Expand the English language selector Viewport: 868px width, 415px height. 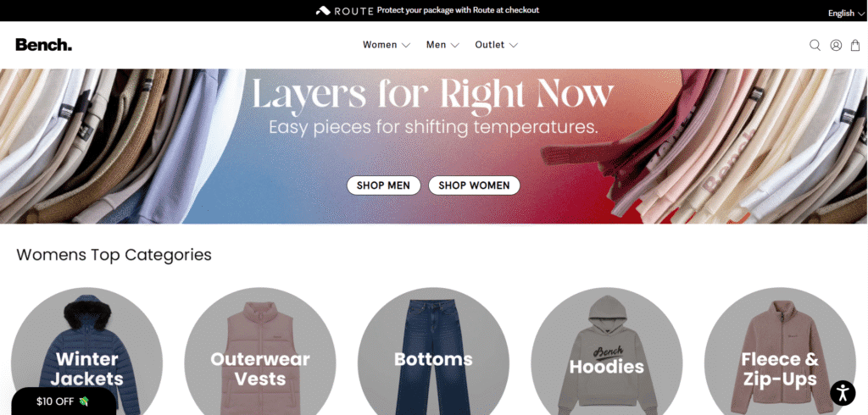tap(845, 14)
